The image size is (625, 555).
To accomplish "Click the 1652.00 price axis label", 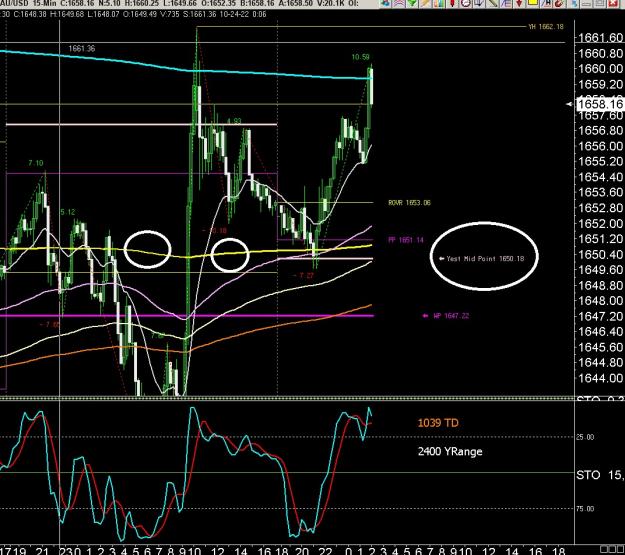I will tap(600, 223).
